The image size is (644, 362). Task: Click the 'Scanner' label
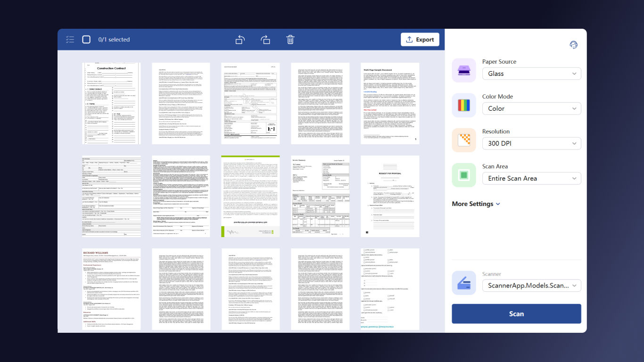click(492, 274)
